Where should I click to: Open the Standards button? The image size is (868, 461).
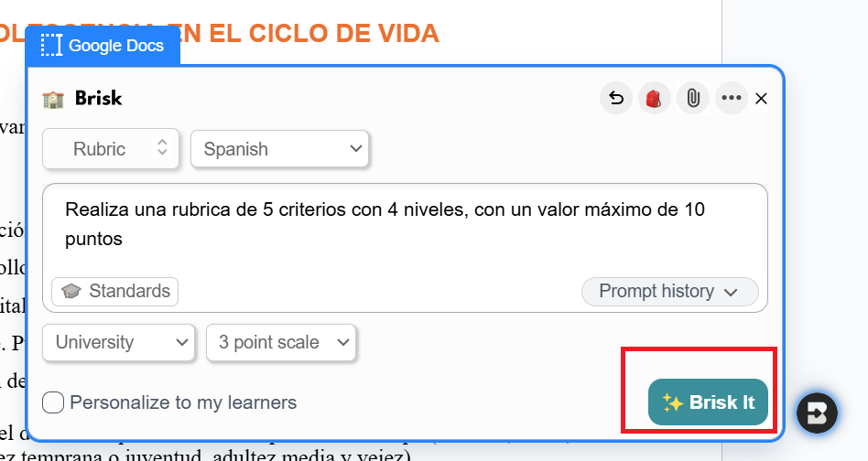pyautogui.click(x=115, y=292)
